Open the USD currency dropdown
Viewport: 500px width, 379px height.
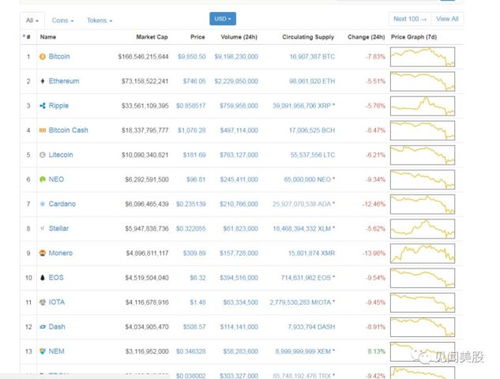[x=223, y=19]
